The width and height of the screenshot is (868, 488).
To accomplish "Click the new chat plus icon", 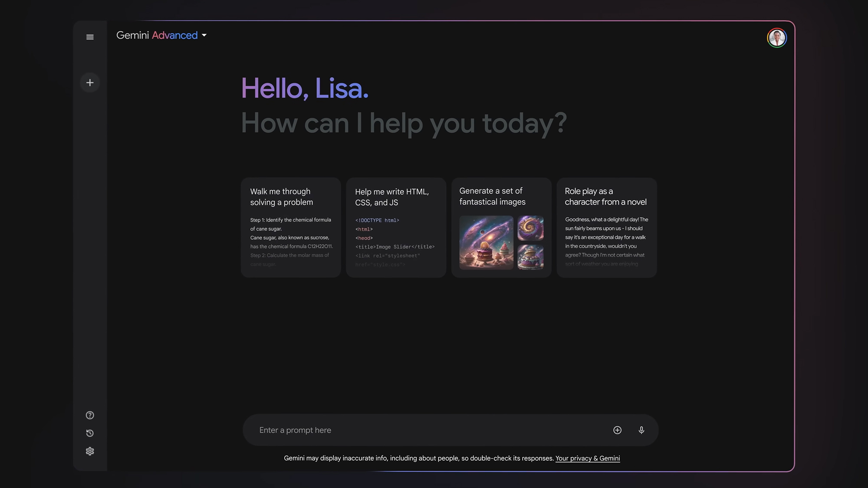I will point(90,83).
